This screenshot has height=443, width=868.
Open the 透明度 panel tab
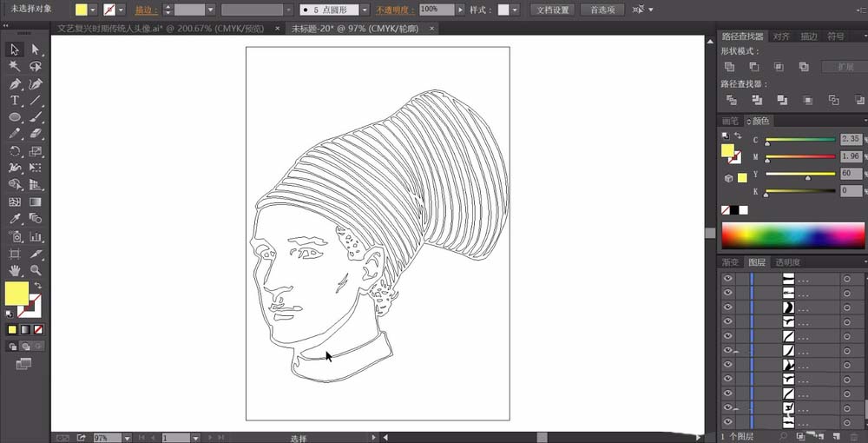787,262
